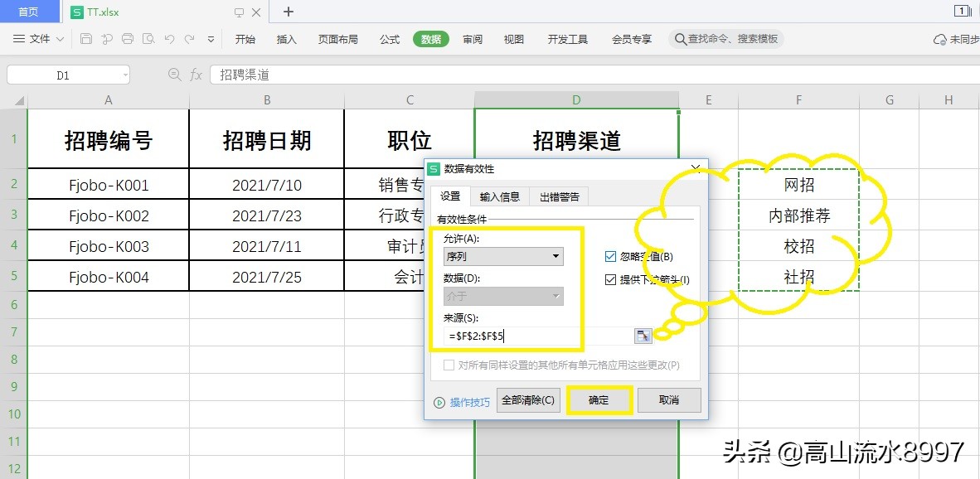
Task: Click the Undo arrow icon
Action: [169, 39]
